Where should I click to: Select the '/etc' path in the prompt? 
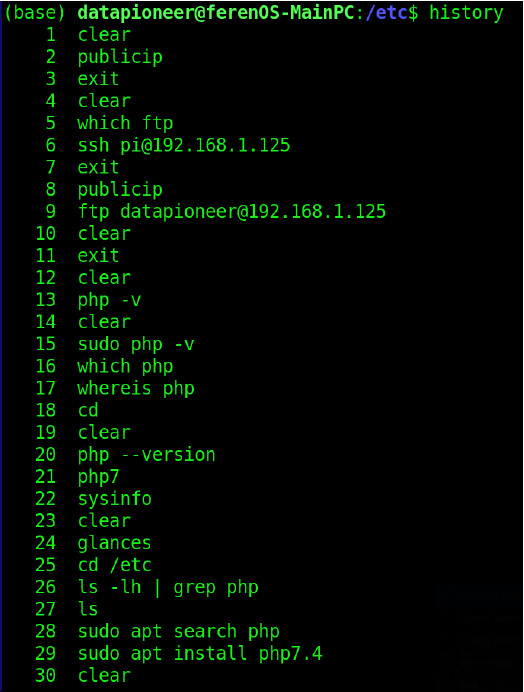[386, 13]
